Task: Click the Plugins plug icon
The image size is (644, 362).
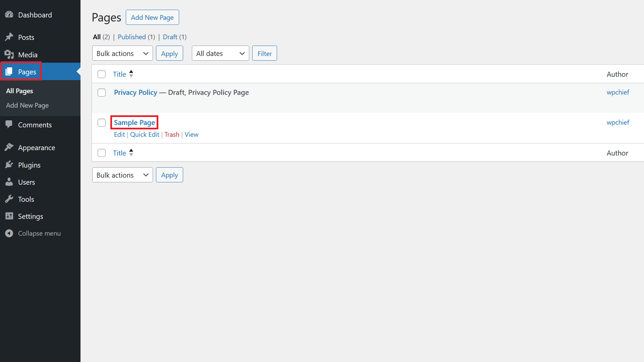Action: coord(9,165)
